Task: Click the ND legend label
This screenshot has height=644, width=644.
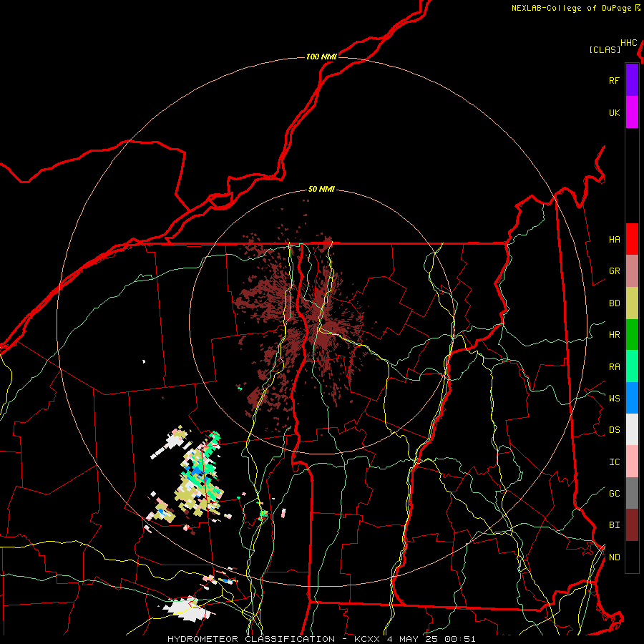Action: (614, 557)
